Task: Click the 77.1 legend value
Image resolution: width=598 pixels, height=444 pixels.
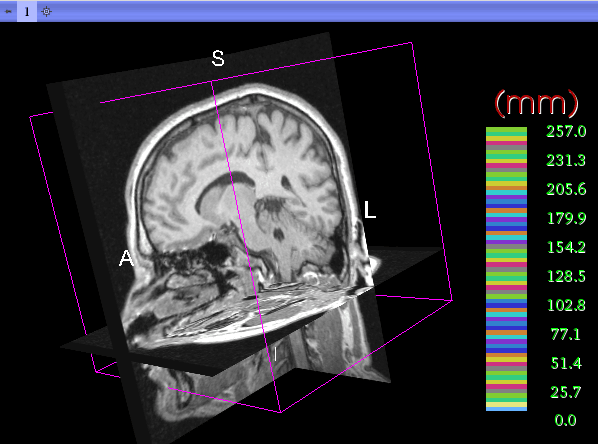Action: pos(566,334)
